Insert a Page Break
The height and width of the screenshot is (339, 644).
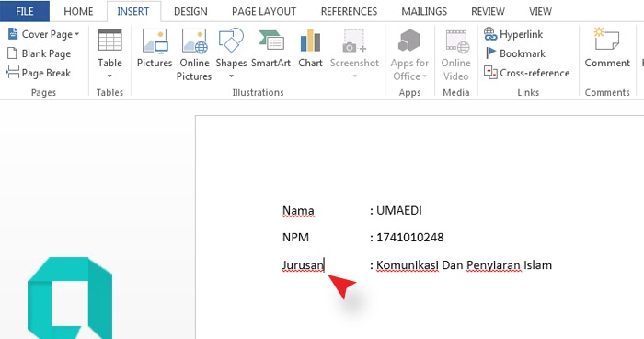click(x=39, y=73)
